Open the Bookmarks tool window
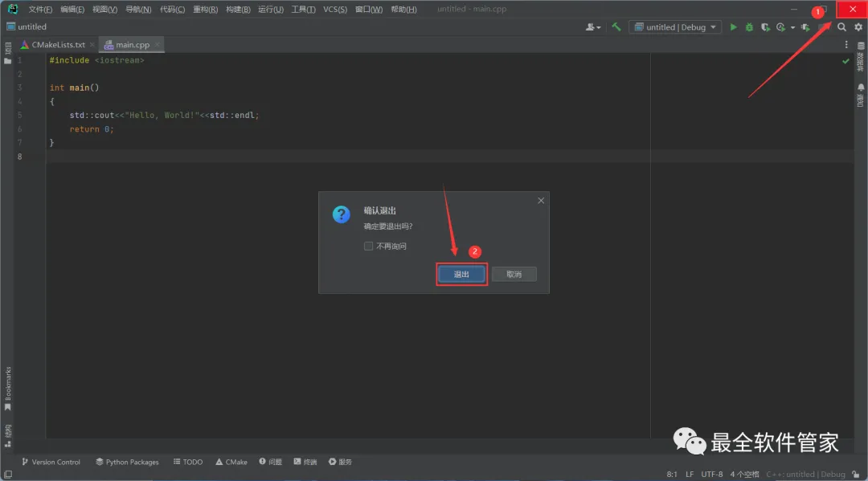Screen dimensions: 868x481 pyautogui.click(x=8, y=389)
